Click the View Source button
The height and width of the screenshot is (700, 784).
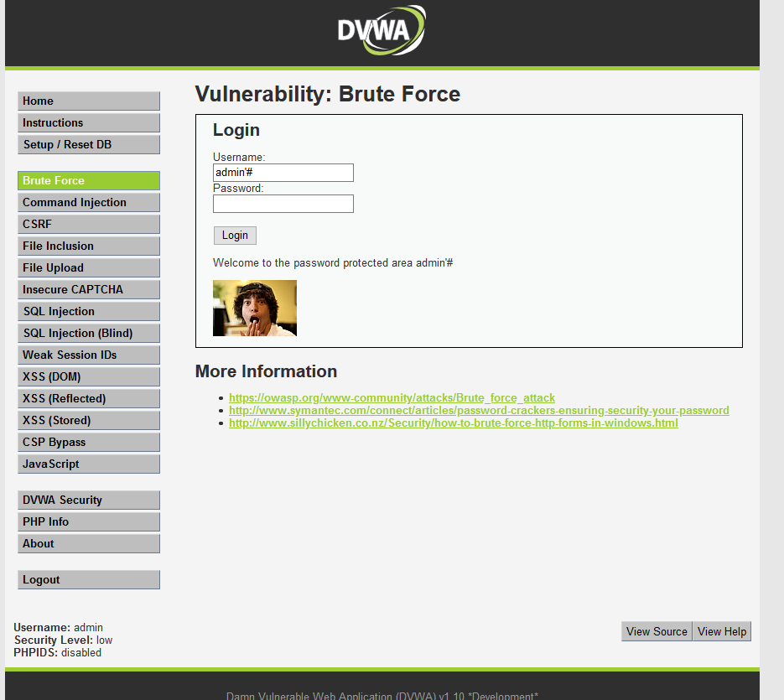tap(657, 632)
